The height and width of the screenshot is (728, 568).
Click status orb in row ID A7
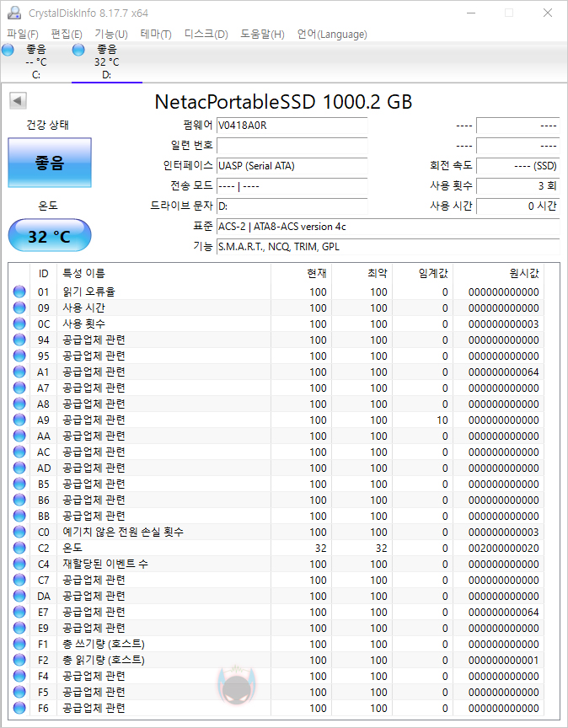pos(19,388)
